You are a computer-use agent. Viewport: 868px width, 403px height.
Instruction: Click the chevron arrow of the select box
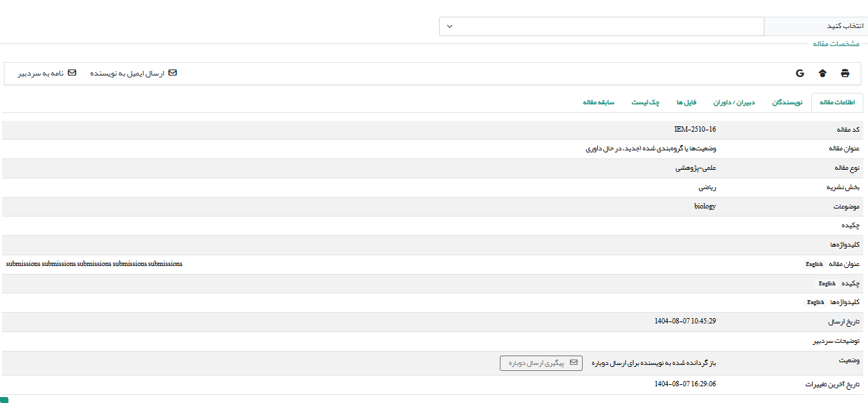[450, 26]
